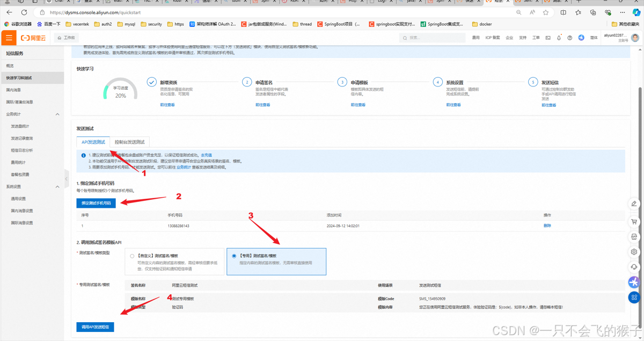Click the Aliyun logo
644x341 pixels.
tap(32, 38)
